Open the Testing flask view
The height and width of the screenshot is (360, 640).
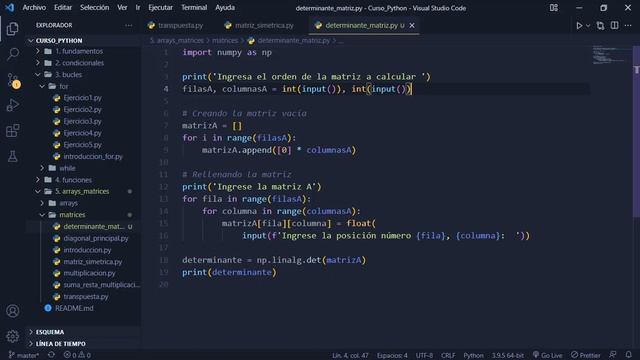(13, 156)
